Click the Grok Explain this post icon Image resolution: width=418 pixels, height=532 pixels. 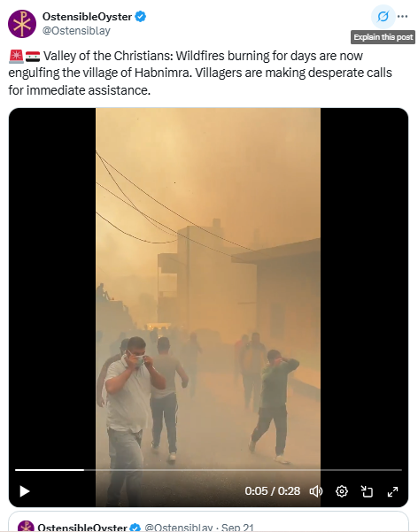[383, 16]
